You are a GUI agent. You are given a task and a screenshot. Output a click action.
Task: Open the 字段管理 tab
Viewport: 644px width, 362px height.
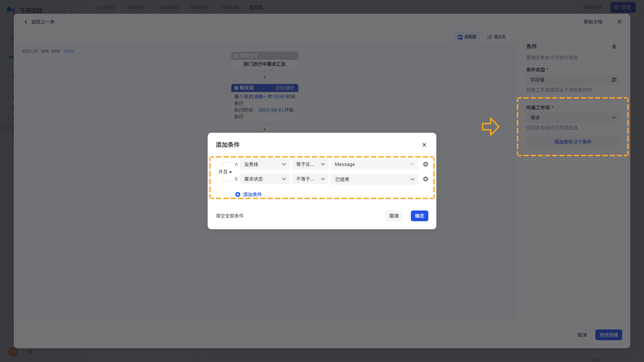coord(136,7)
